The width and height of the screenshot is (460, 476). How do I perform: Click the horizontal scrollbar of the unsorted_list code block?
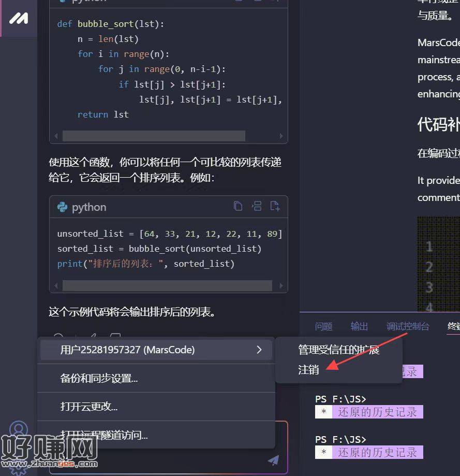[167, 286]
